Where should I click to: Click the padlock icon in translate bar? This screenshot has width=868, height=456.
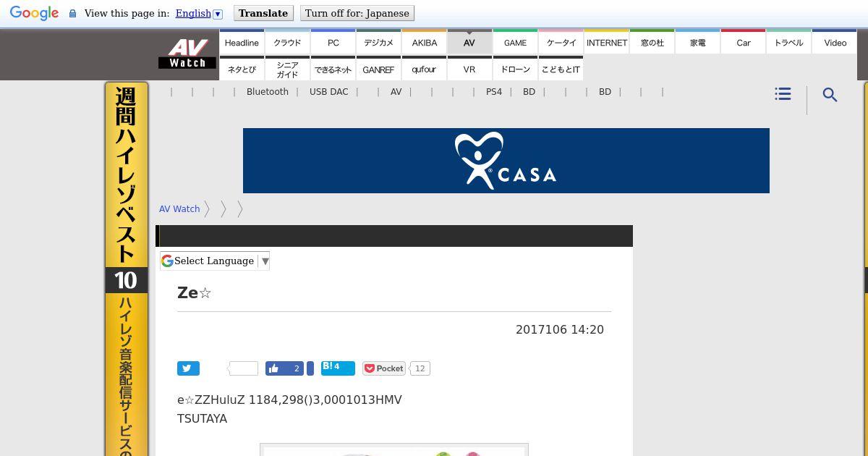coord(72,14)
